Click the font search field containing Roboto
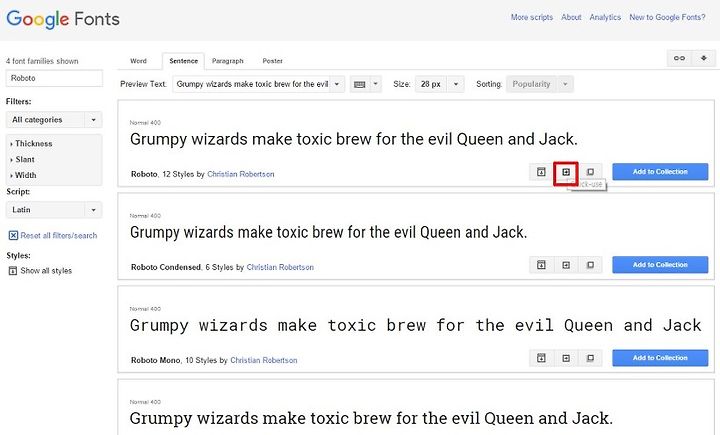The width and height of the screenshot is (720, 435). (54, 78)
